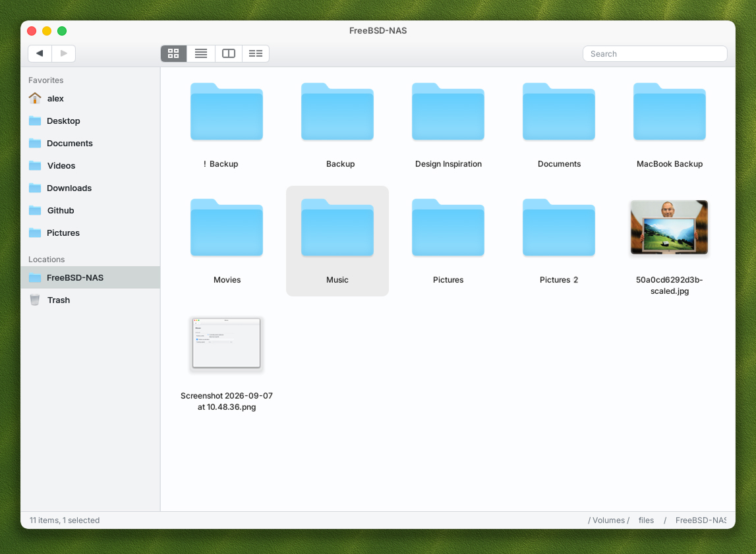Image resolution: width=756 pixels, height=554 pixels.
Task: Select the Pictures 2 folder
Action: (559, 227)
